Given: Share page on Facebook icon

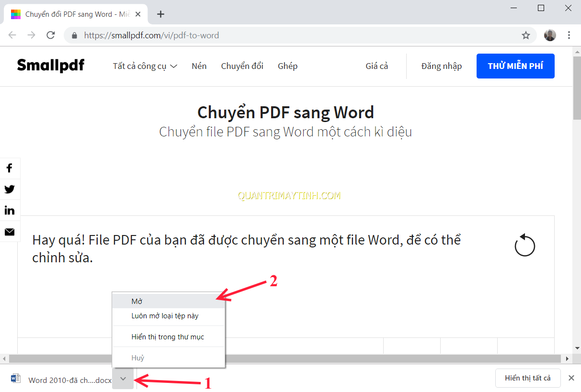Looking at the screenshot, I should tap(10, 168).
